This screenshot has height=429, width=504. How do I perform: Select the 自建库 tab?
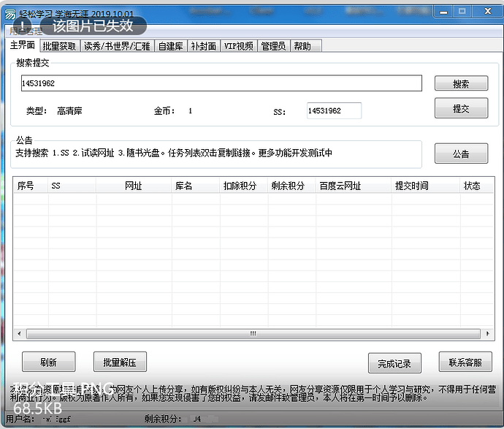coord(171,46)
